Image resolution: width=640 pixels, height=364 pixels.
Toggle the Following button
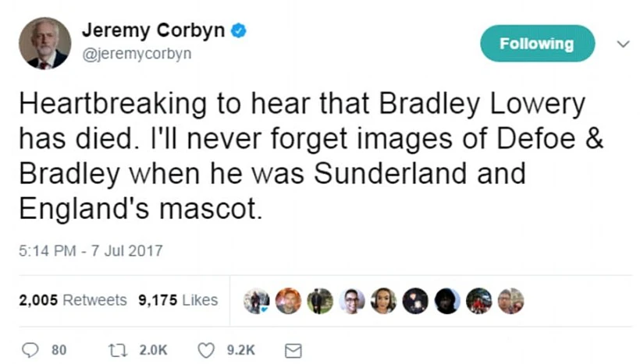click(x=536, y=44)
